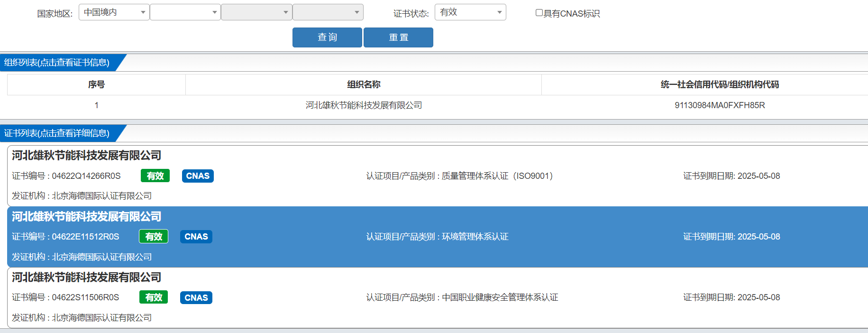868x333 pixels.
Task: Click the 国家地区 field label
Action: [x=55, y=14]
